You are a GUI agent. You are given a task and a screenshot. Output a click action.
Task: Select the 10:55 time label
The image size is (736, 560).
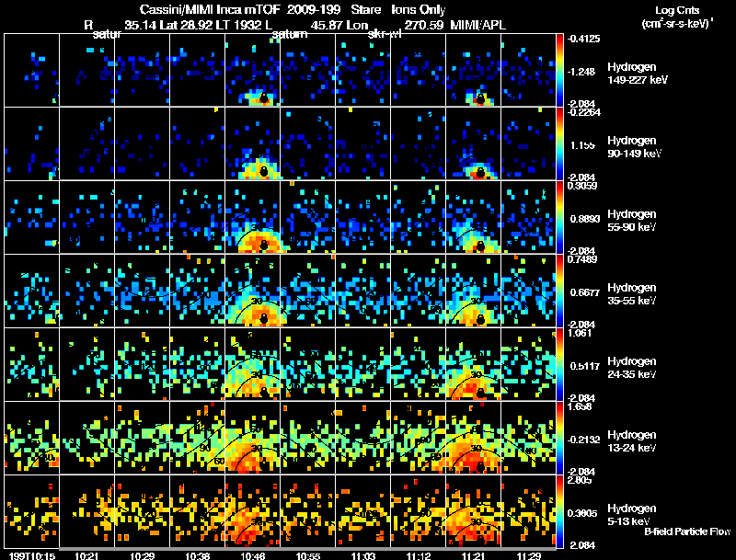308,555
